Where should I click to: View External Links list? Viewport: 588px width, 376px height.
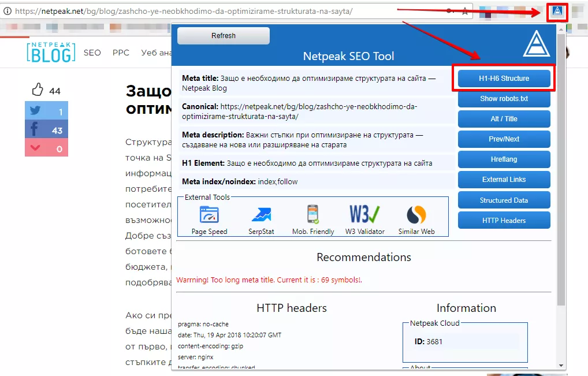click(x=504, y=180)
